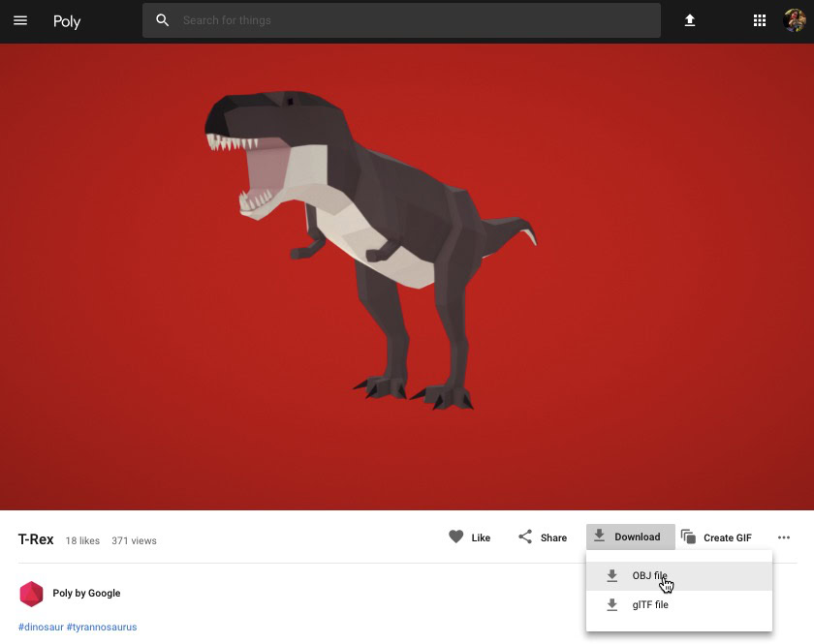The height and width of the screenshot is (644, 814).
Task: Click the Like label
Action: (481, 538)
